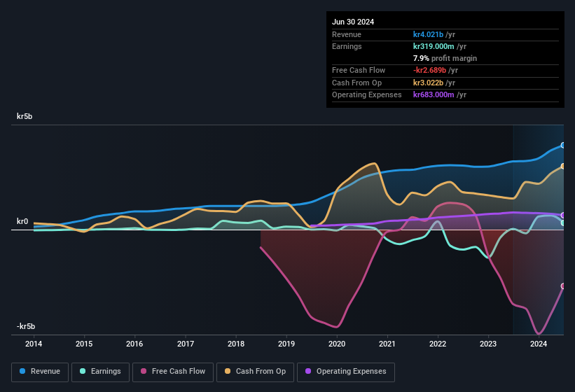Click the orange Cash From Op endpoint marker
Viewport: 575px width, 392px height.
pyautogui.click(x=563, y=167)
